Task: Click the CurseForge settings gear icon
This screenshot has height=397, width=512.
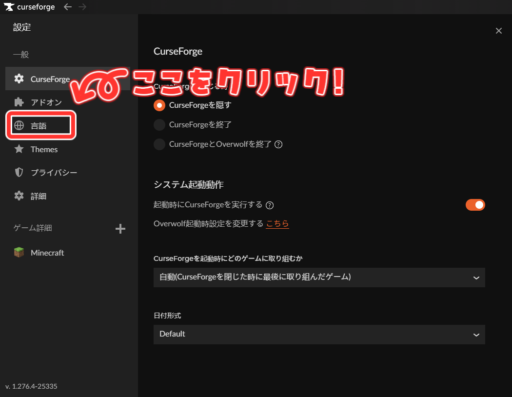Action: point(19,79)
